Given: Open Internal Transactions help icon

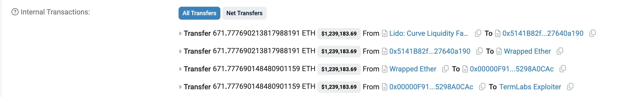Looking at the screenshot, I should pyautogui.click(x=15, y=12).
